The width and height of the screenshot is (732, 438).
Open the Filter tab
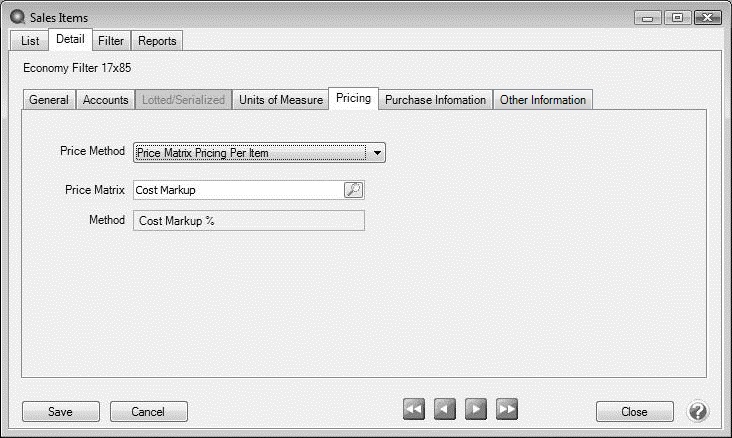point(111,41)
